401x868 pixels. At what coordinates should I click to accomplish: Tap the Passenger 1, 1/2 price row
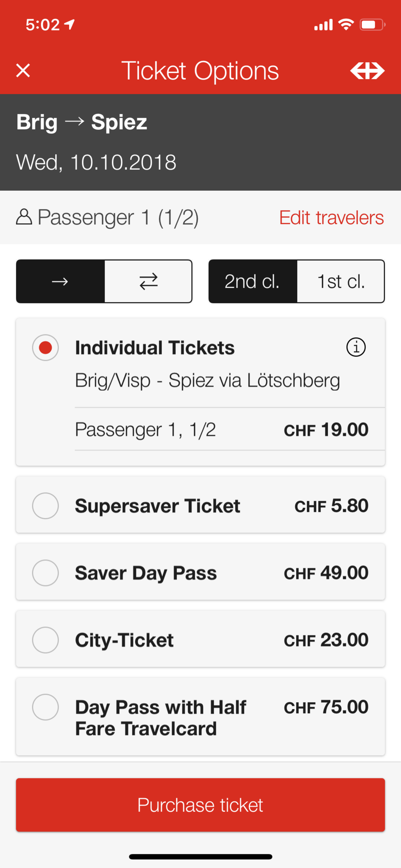[x=222, y=429]
